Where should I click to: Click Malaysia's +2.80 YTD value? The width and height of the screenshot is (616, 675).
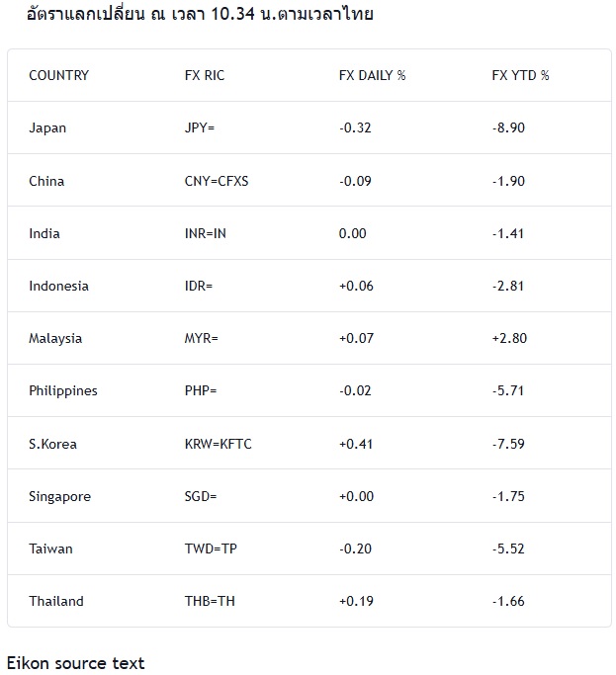pyautogui.click(x=509, y=338)
